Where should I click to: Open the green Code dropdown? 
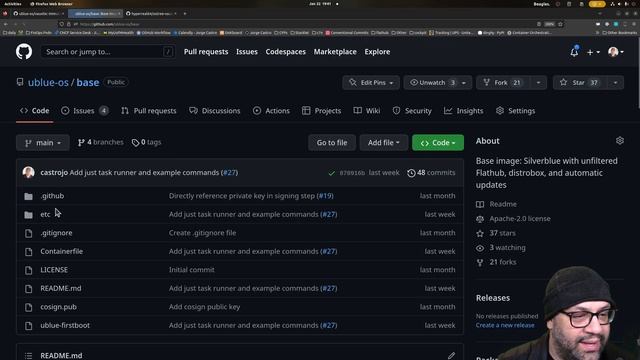click(438, 142)
